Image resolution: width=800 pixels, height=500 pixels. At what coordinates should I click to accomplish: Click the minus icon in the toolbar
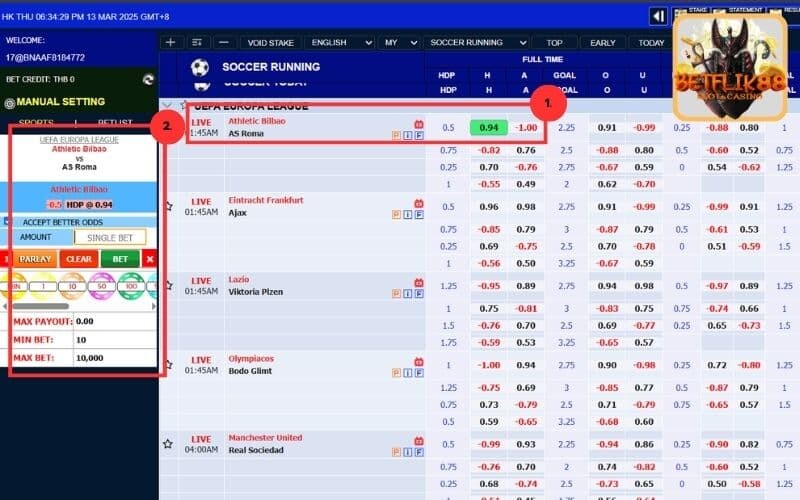(x=223, y=42)
